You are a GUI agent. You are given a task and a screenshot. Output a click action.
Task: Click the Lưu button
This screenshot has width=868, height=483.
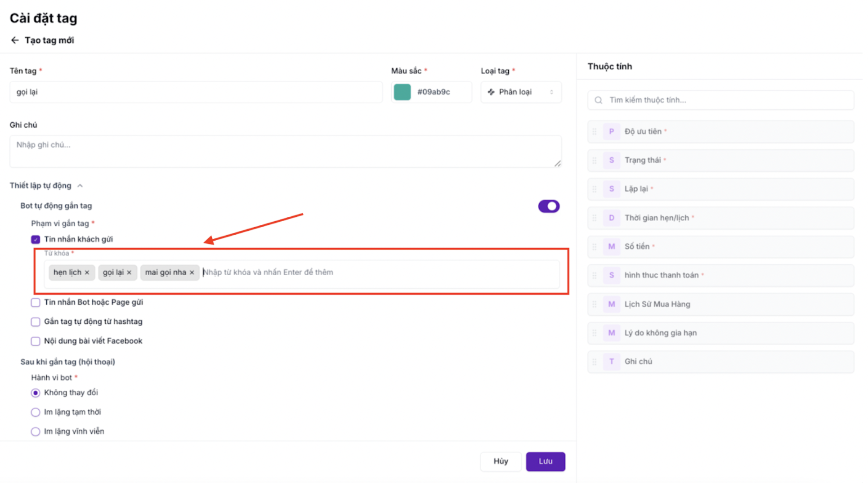pos(546,461)
